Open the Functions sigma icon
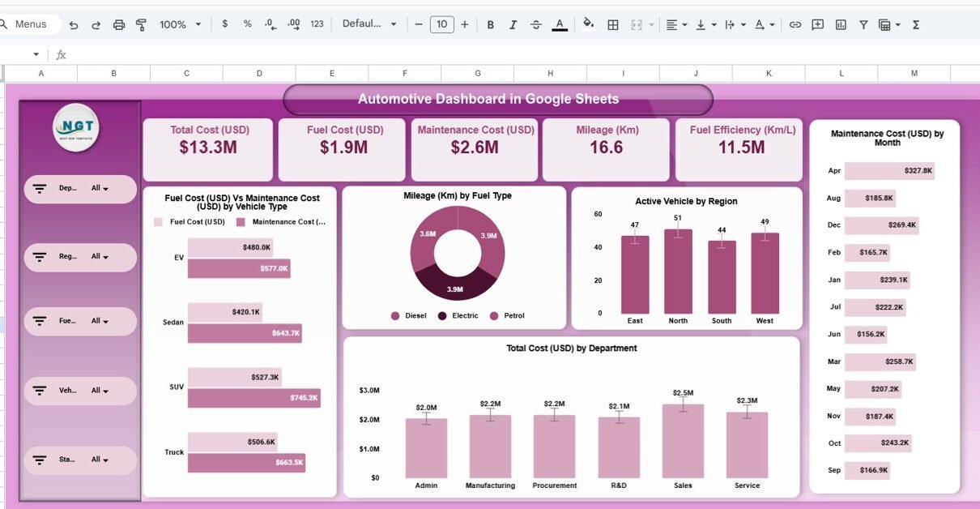The width and height of the screenshot is (980, 509). (x=916, y=24)
